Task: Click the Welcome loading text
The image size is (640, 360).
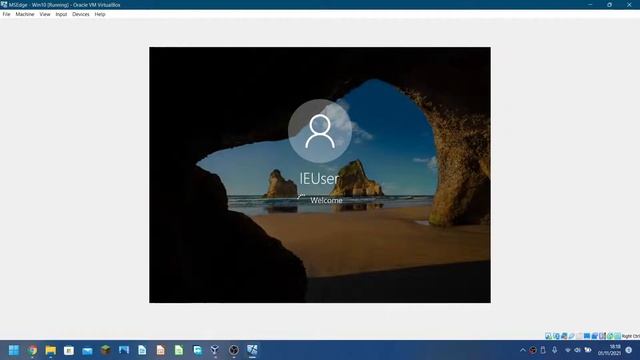Action: pos(326,200)
